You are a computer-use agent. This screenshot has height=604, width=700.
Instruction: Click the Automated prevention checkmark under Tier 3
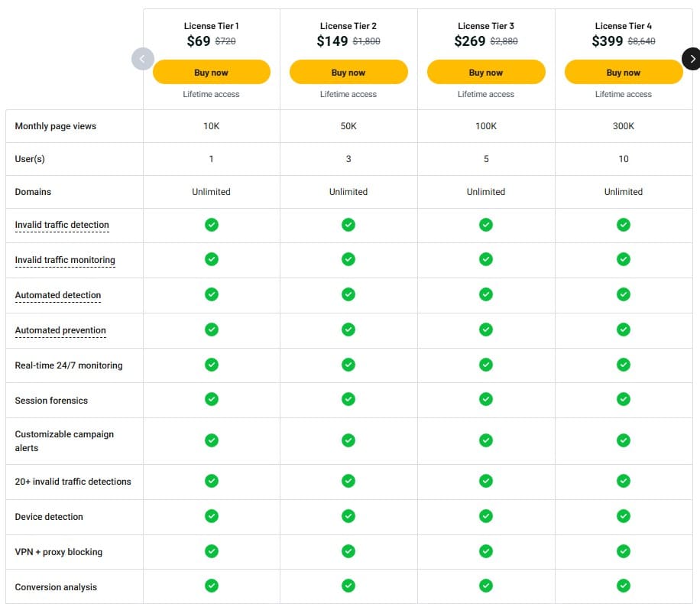coord(486,330)
